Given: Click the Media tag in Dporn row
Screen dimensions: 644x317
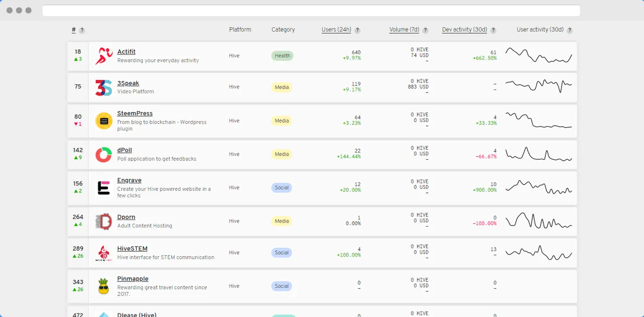Looking at the screenshot, I should point(282,221).
